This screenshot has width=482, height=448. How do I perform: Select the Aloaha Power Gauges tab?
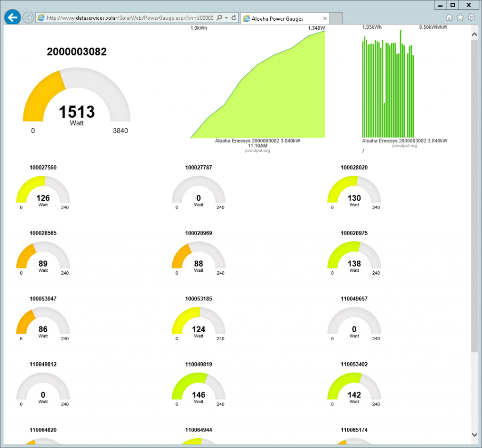(285, 18)
